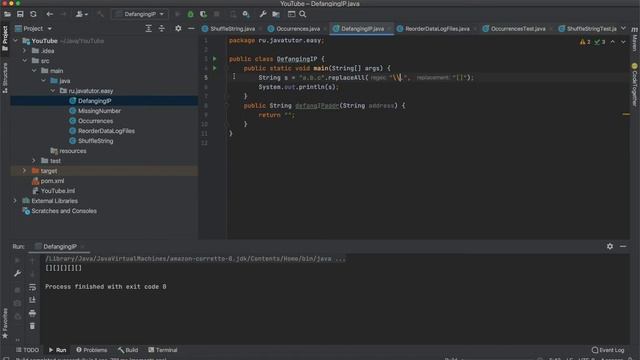The height and width of the screenshot is (360, 640).
Task: Click wrench icon in Run panel sidebar
Action: [17, 273]
